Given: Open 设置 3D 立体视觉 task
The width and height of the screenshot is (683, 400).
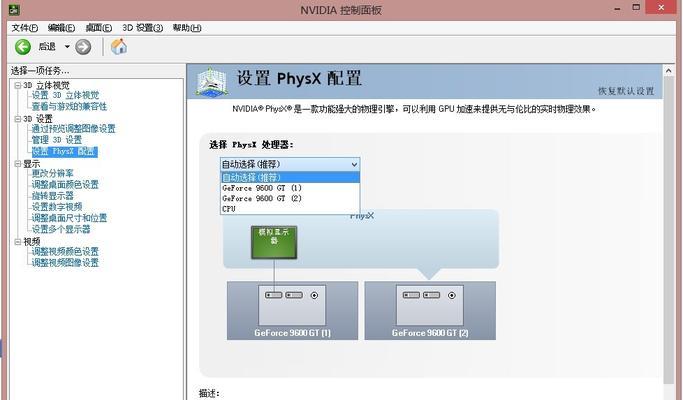Looking at the screenshot, I should point(65,95).
